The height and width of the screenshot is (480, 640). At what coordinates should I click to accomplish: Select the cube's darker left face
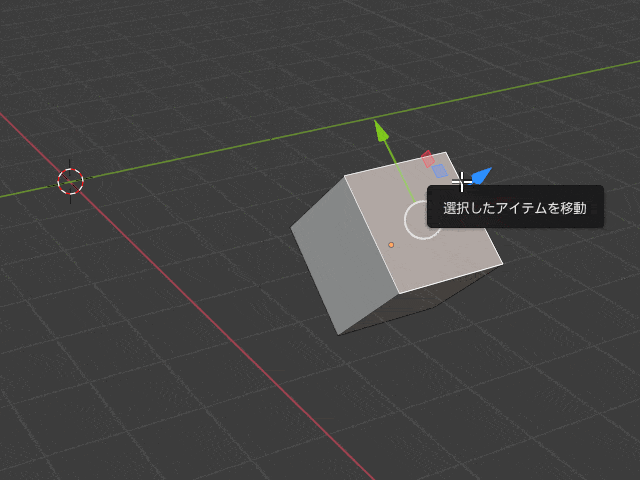(x=343, y=257)
